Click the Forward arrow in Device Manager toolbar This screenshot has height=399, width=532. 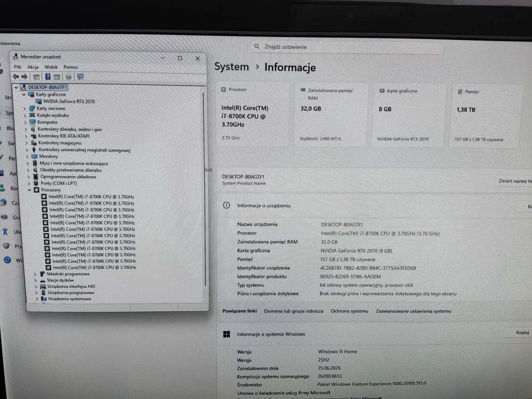tap(25, 77)
